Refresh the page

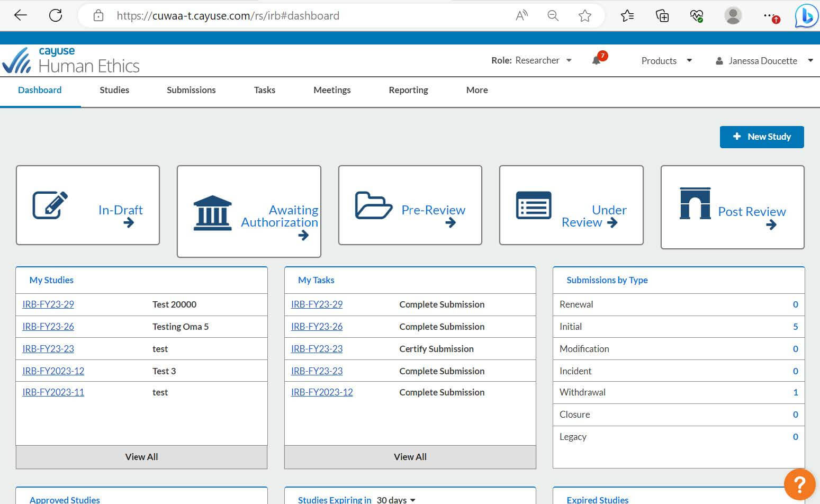pyautogui.click(x=55, y=15)
